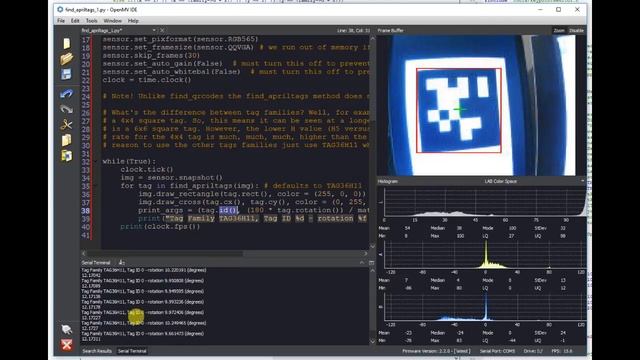Paste using the clipboard icon in sidebar
This screenshot has width=640, height=360.
[66, 156]
